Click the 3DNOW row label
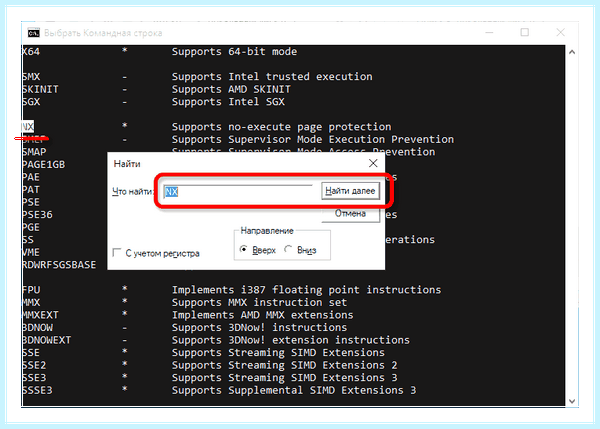 [37, 328]
